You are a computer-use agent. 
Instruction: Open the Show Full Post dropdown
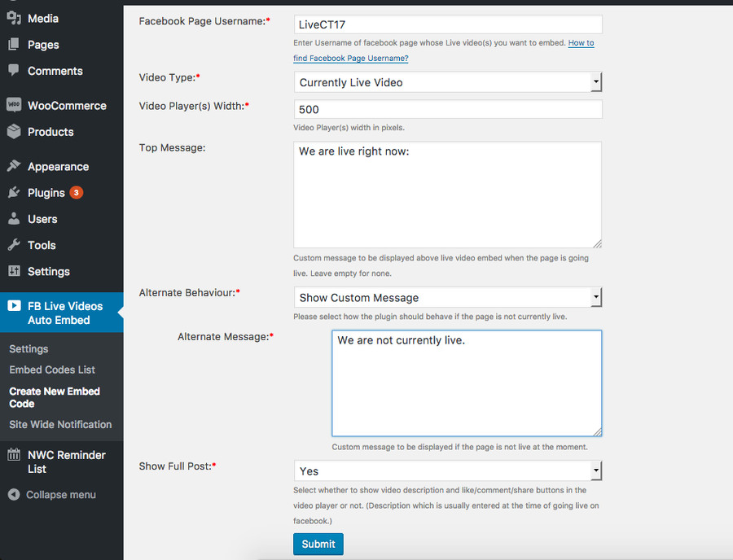coord(447,470)
